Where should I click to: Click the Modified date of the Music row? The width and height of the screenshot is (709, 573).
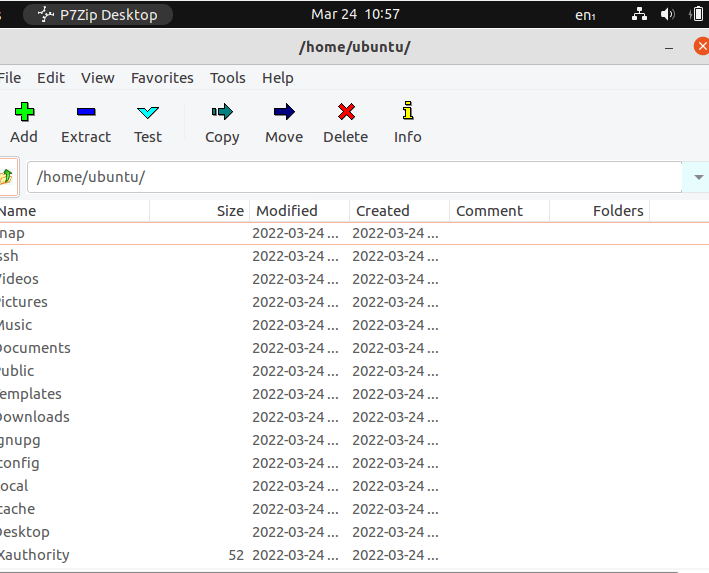(295, 325)
